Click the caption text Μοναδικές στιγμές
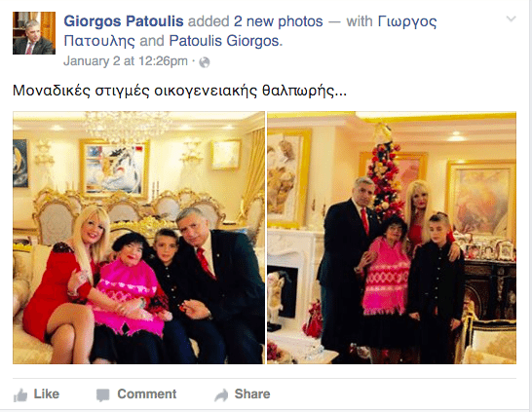 [x=81, y=91]
